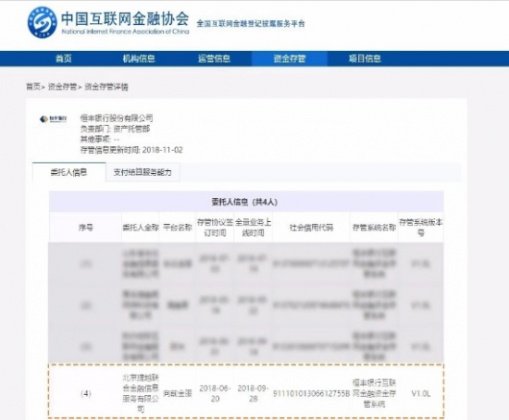Open the 资金存管 navigation menu item

click(290, 59)
